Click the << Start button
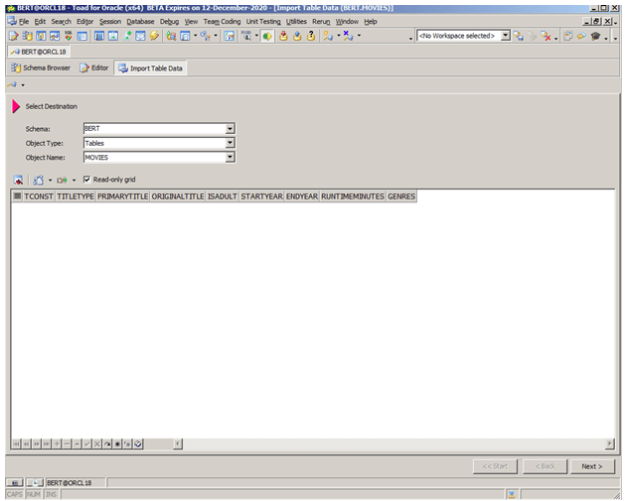Image resolution: width=626 pixels, height=501 pixels. tap(495, 466)
